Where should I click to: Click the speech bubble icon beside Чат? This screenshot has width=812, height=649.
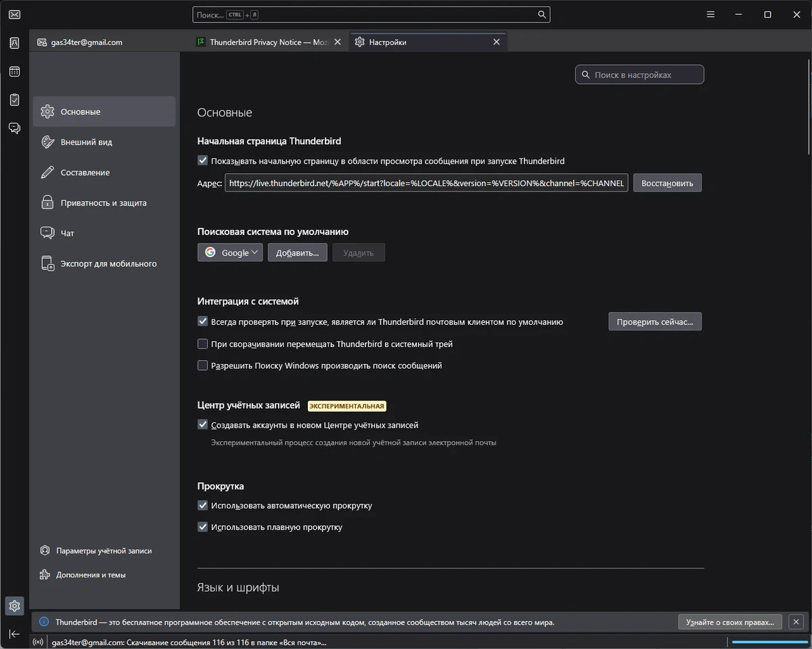coord(47,233)
